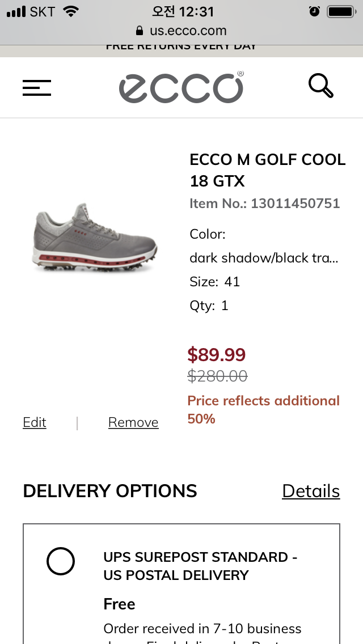Tap the golf shoe product thumbnail
Image resolution: width=363 pixels, height=644 pixels.
pyautogui.click(x=95, y=238)
